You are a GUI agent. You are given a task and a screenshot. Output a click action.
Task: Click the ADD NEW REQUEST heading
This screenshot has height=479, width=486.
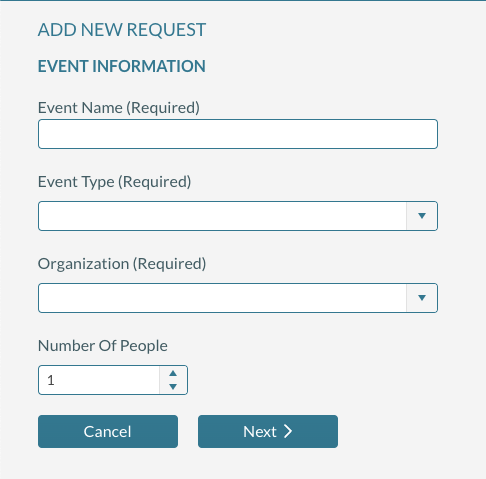click(x=122, y=30)
